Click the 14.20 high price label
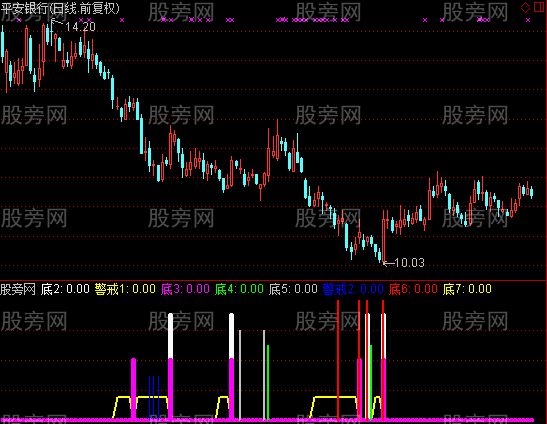 coord(80,27)
